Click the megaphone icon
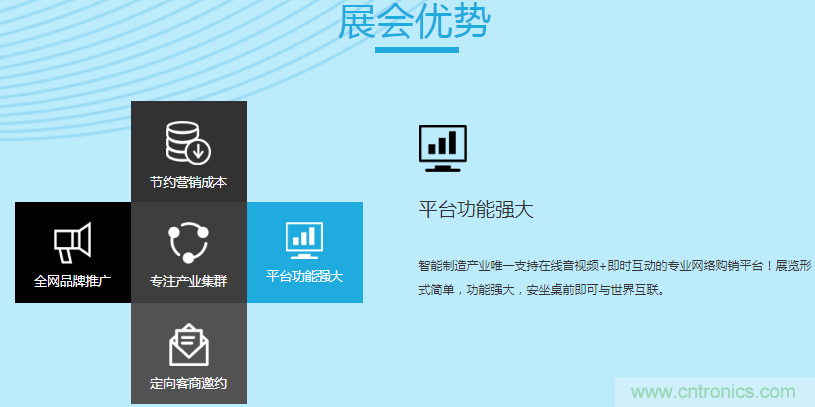This screenshot has width=815, height=407. tap(72, 242)
